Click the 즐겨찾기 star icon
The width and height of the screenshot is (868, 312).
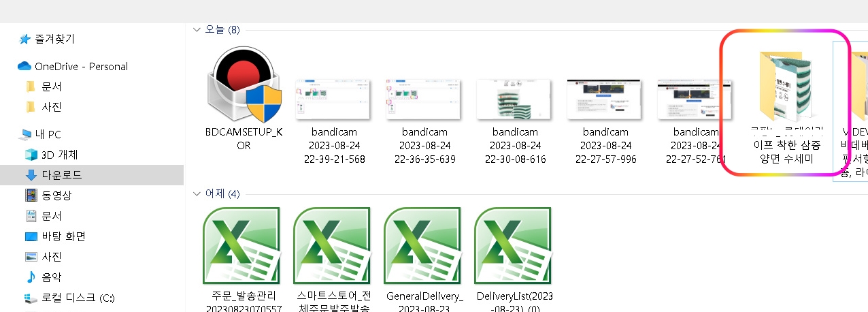pos(24,39)
